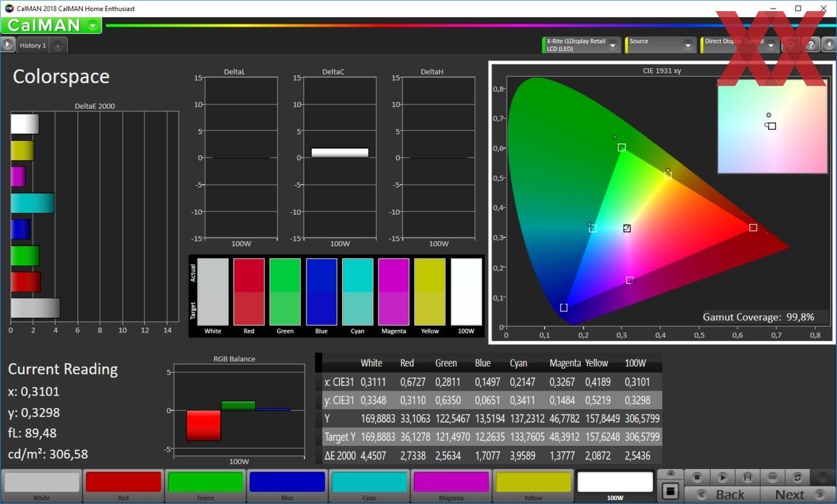Viewport: 837px width, 504px height.
Task: Click the Magenta Actual/Target comparison swatch
Action: (394, 292)
